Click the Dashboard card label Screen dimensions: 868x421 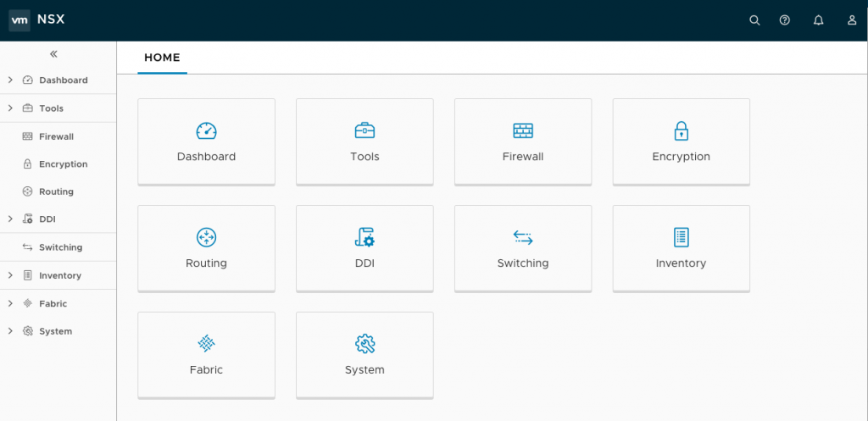point(207,157)
